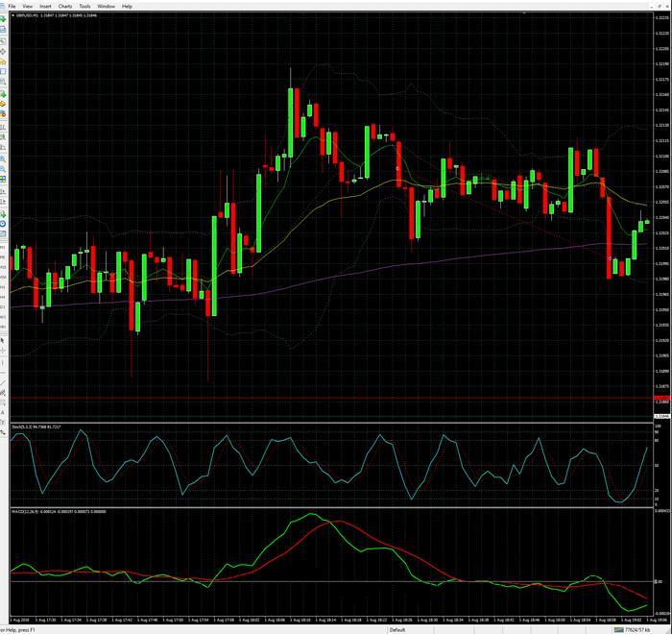Screen dimensions: 672x634
Task: Click the MACD indicator label in subwindow
Action: pyautogui.click(x=59, y=511)
